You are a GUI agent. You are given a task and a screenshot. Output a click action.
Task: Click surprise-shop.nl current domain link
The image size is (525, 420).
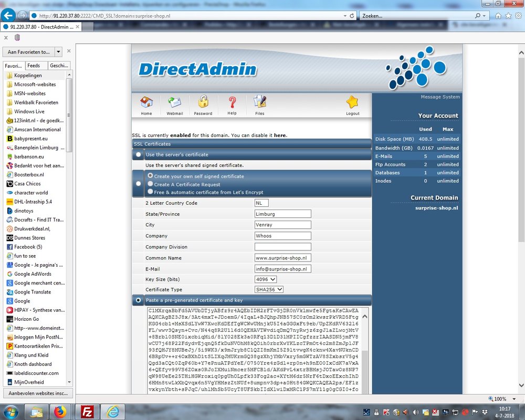(x=436, y=208)
